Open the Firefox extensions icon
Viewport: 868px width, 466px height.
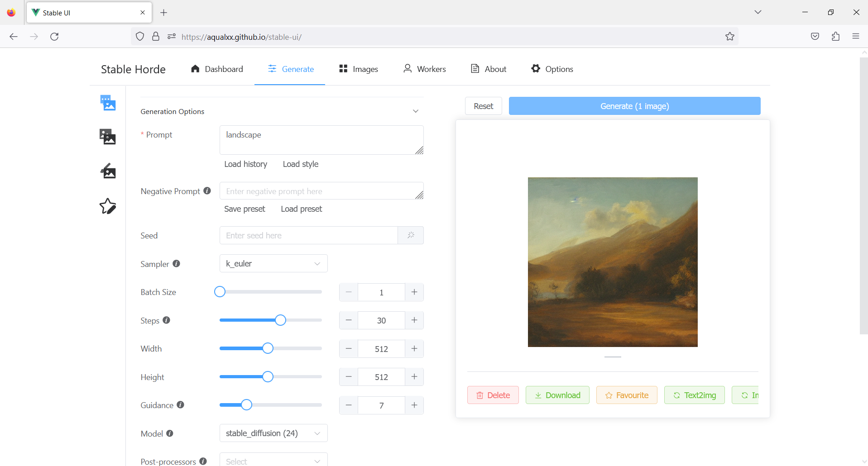[x=835, y=37]
